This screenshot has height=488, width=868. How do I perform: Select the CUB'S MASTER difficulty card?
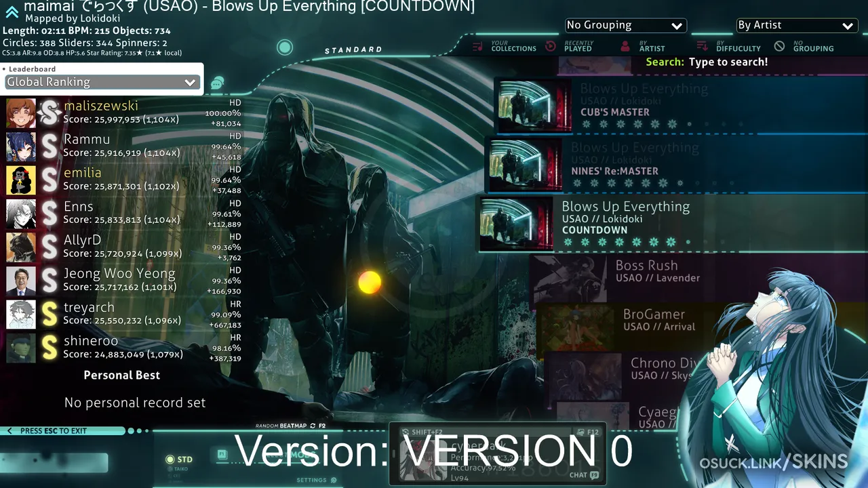[x=680, y=106]
